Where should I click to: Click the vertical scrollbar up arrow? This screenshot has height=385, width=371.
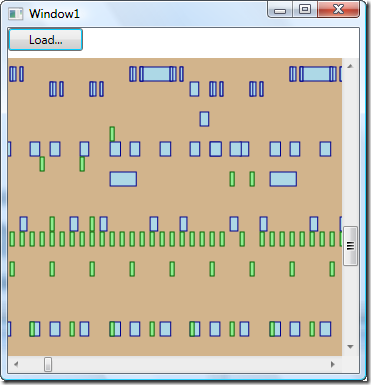[350, 66]
